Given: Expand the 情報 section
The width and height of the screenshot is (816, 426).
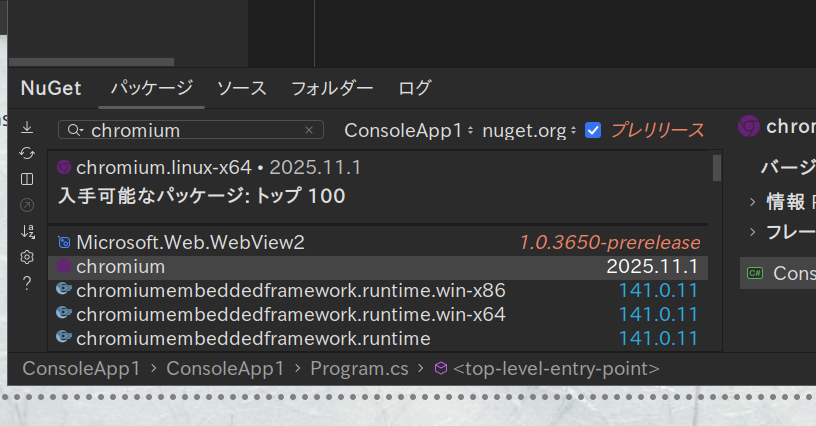Looking at the screenshot, I should point(752,202).
